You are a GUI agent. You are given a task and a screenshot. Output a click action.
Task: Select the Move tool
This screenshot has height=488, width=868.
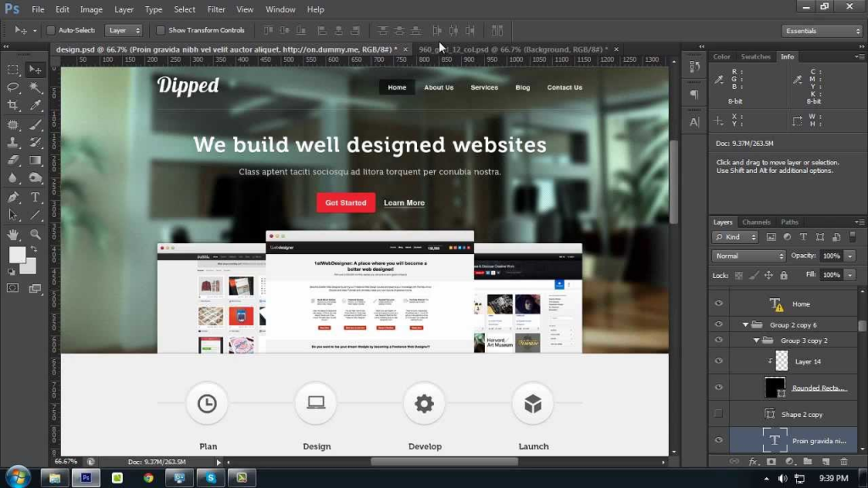tap(35, 70)
